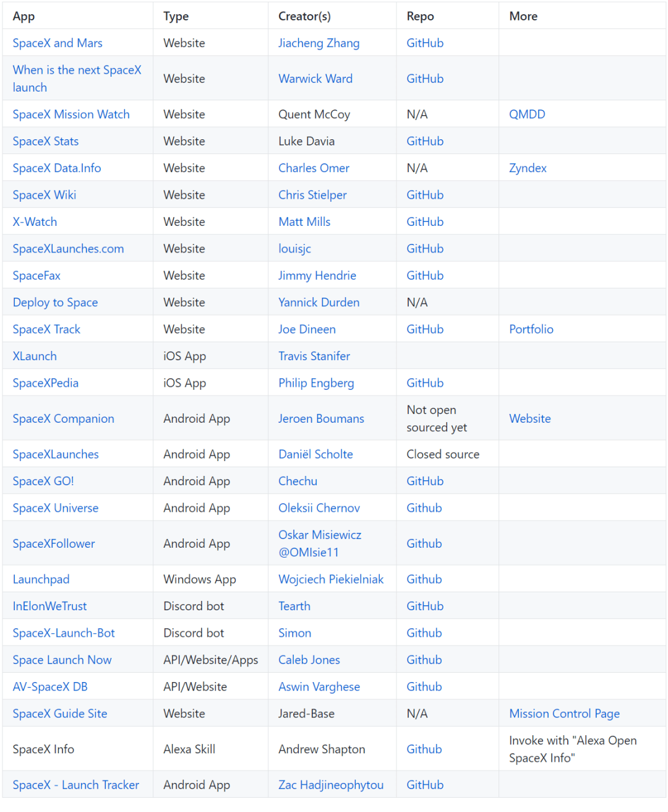Follow the QMDD link
Screen dimensions: 668x812
527,114
